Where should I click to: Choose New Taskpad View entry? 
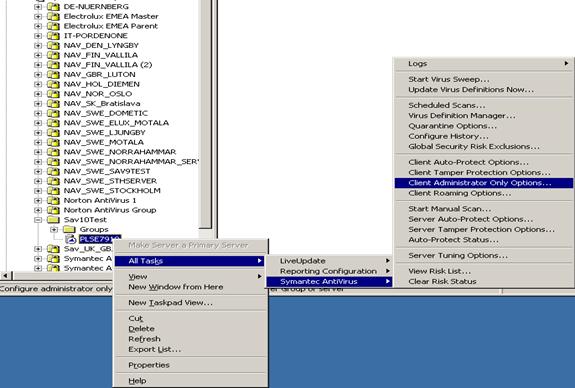click(189, 303)
